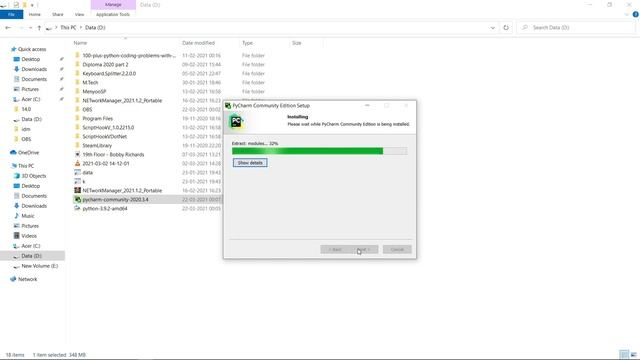640x360 pixels.
Task: Click the k file icon
Action: (77, 181)
